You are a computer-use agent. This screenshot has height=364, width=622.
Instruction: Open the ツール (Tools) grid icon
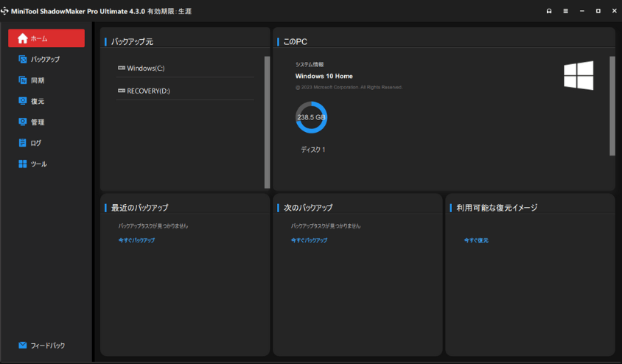pos(23,164)
